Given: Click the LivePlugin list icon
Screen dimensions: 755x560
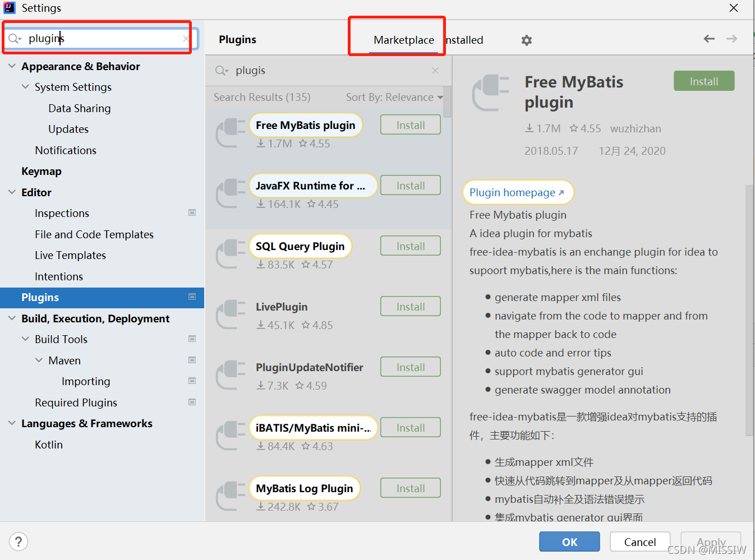Looking at the screenshot, I should click(x=231, y=315).
